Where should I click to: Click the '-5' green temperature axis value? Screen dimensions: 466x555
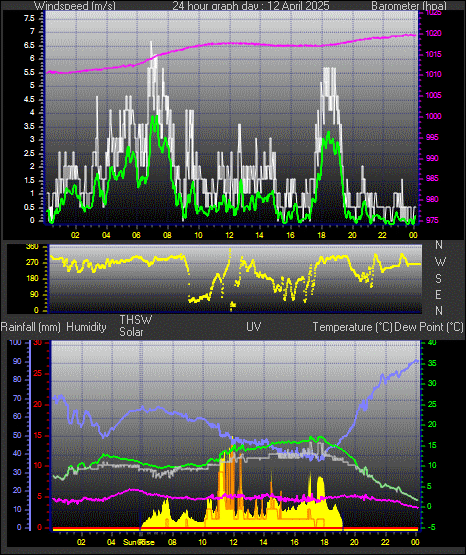tap(431, 527)
